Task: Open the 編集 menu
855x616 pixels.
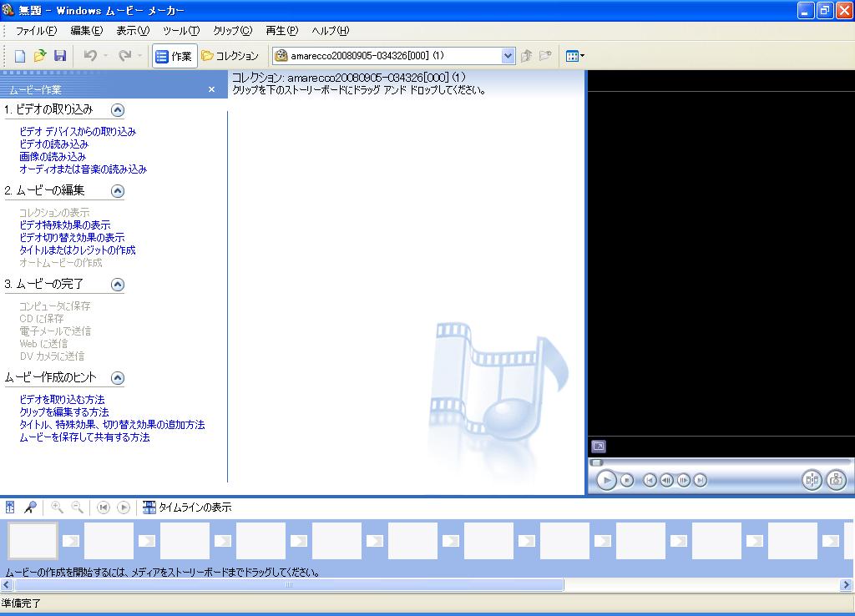Action: 86,31
